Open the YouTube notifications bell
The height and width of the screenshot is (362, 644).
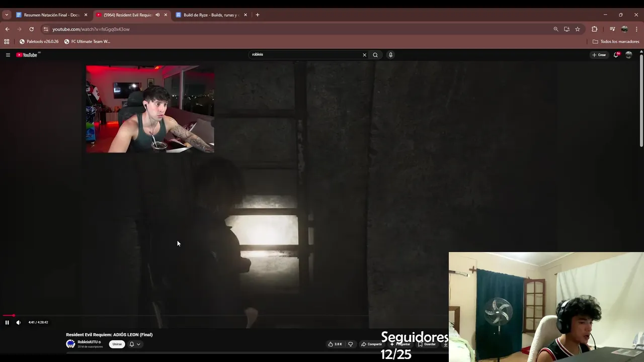coord(616,55)
